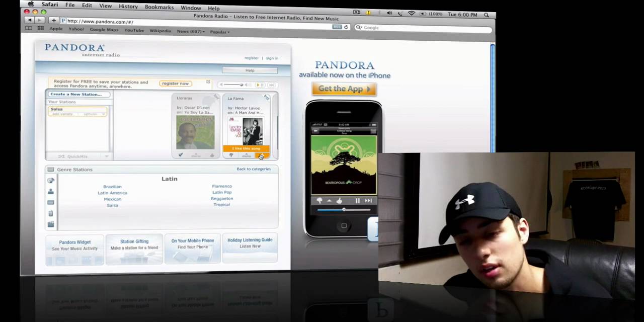Open the File menu
The height and width of the screenshot is (322, 644).
(x=70, y=6)
